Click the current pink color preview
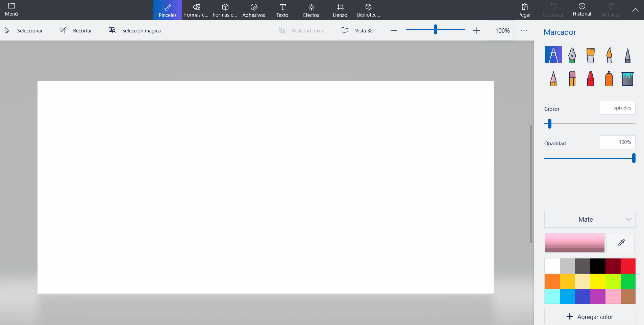This screenshot has height=325, width=644. pyautogui.click(x=574, y=243)
